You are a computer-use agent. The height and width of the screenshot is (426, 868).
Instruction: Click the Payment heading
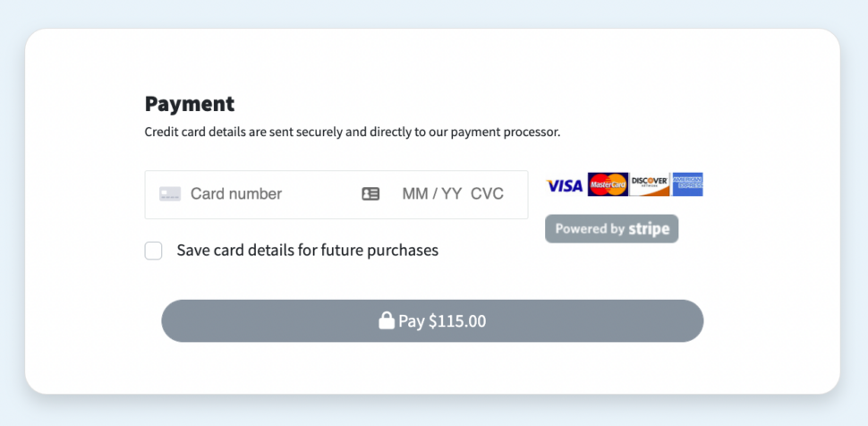(190, 104)
